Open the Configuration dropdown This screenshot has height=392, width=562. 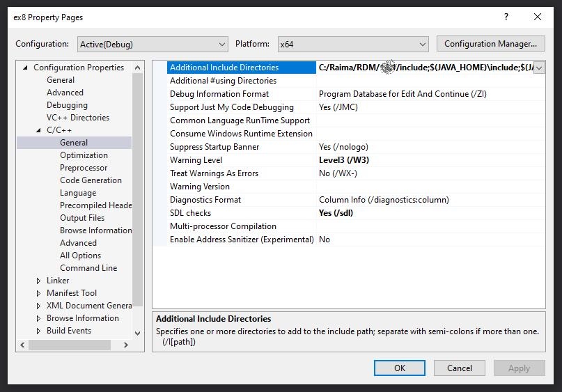(152, 44)
